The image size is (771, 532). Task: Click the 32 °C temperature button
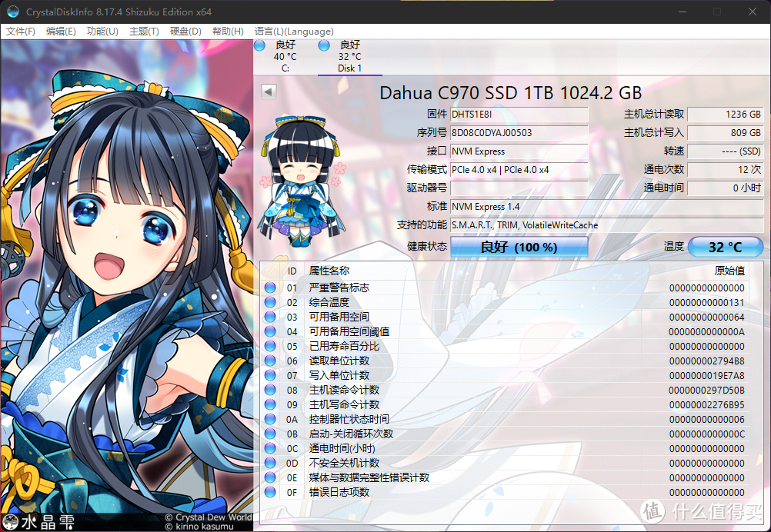coord(724,247)
